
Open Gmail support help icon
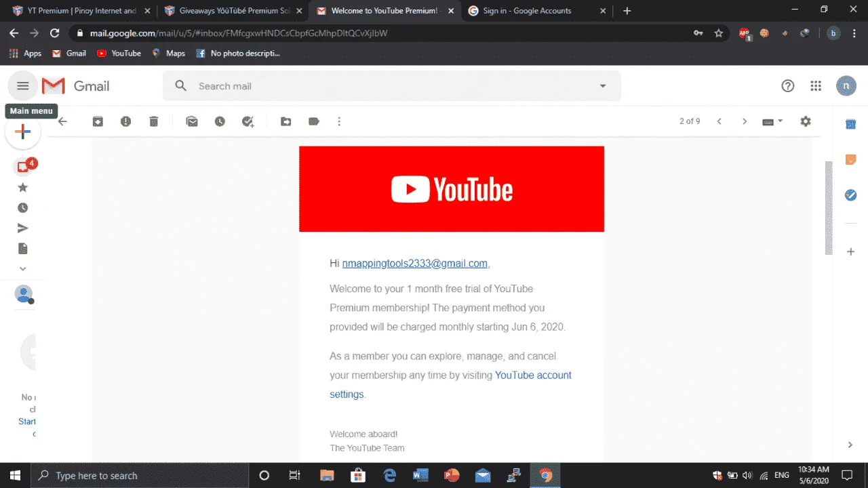click(x=787, y=86)
